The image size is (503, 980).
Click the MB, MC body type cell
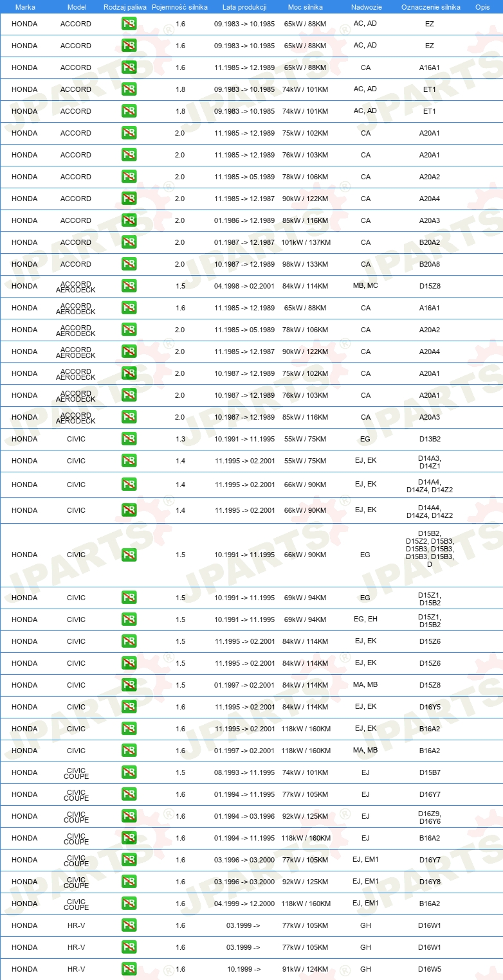tap(365, 286)
